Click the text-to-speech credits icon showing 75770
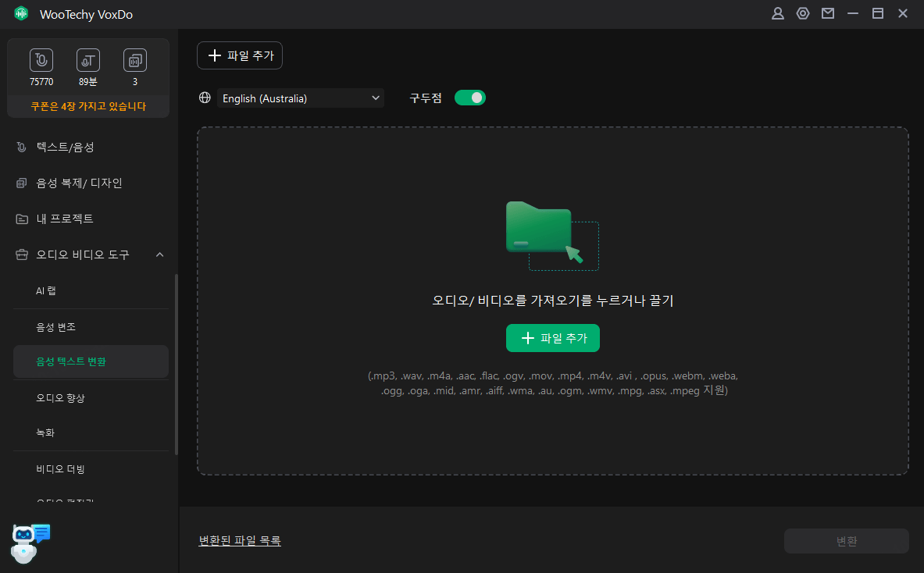Viewport: 924px width, 573px height. [x=41, y=60]
